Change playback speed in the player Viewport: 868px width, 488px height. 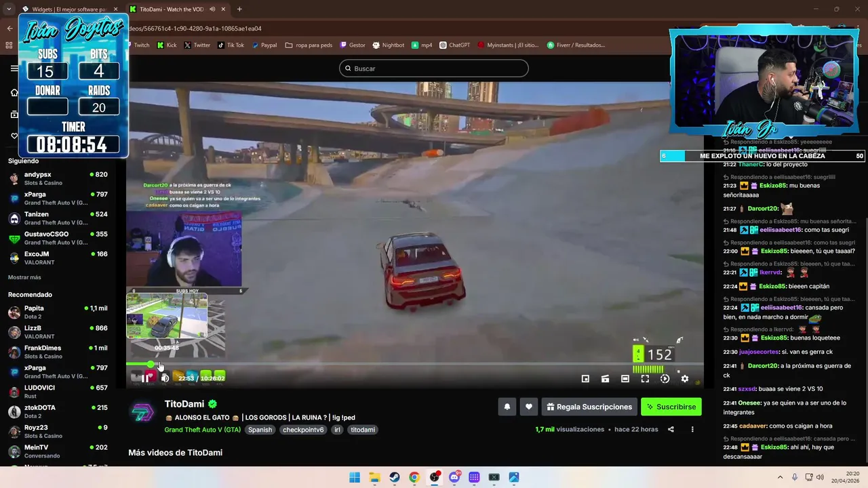coord(665,379)
